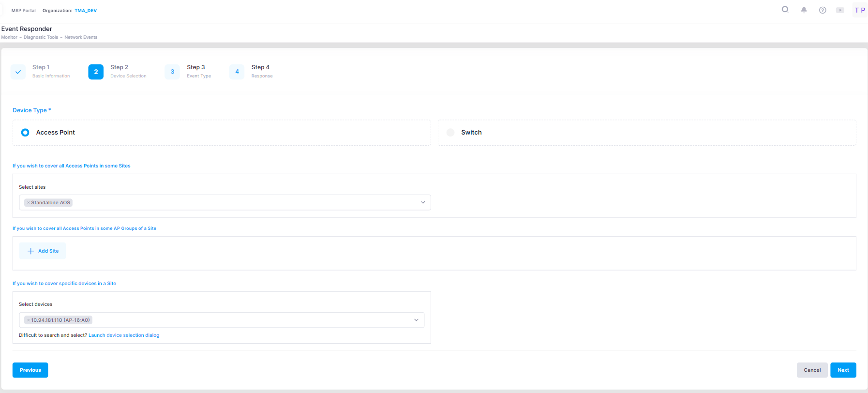868x393 pixels.
Task: Go to Step 4 Response
Action: 237,72
